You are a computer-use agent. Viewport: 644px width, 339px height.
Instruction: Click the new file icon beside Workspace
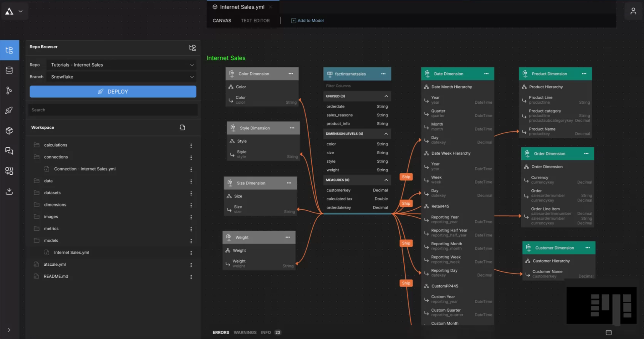(182, 128)
